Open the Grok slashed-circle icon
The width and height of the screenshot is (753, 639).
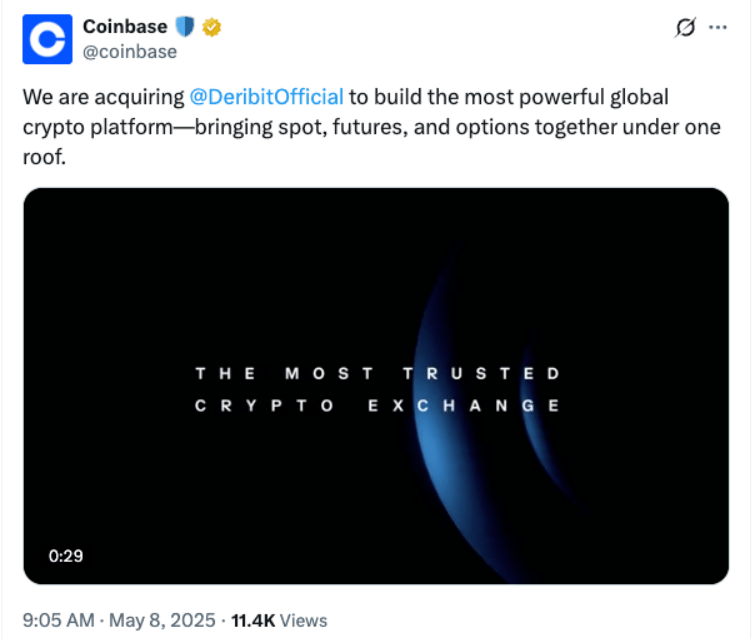point(685,27)
